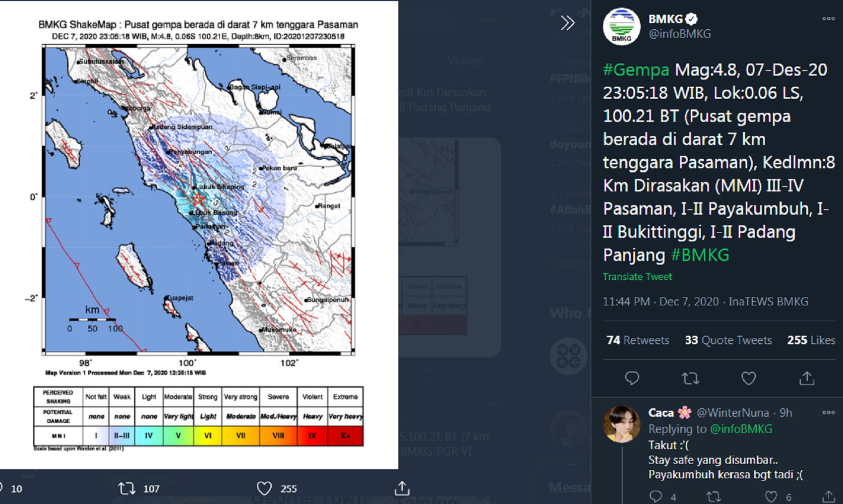Click the MMI IV cyan legend cell

pyautogui.click(x=149, y=435)
